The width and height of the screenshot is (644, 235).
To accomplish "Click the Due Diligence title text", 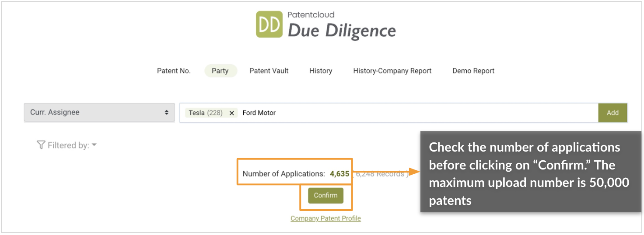I will tap(342, 31).
